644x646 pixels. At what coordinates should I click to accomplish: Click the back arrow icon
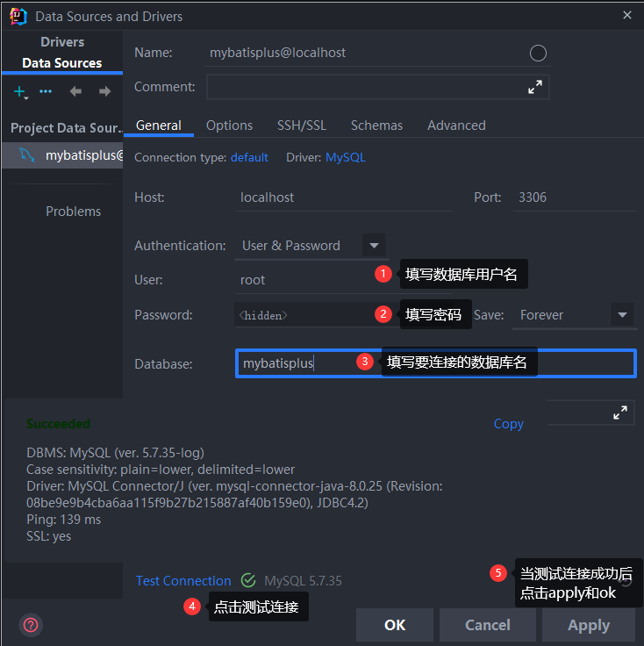click(75, 91)
